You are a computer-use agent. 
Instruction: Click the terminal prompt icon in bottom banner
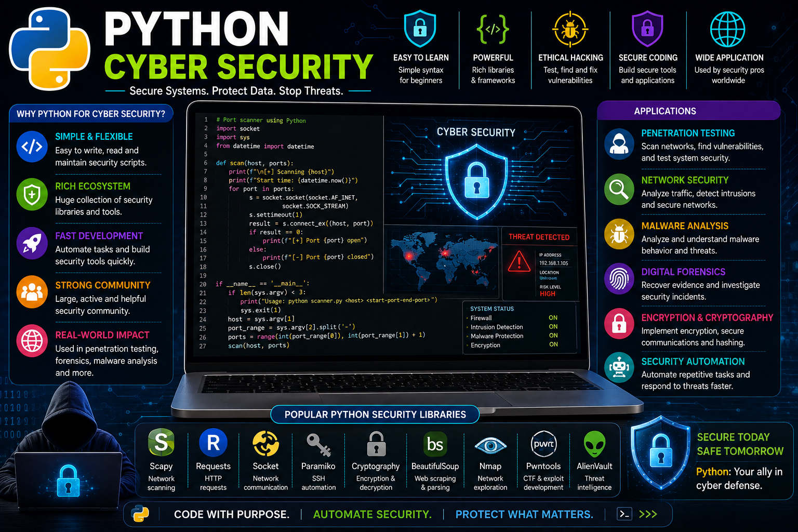(624, 514)
